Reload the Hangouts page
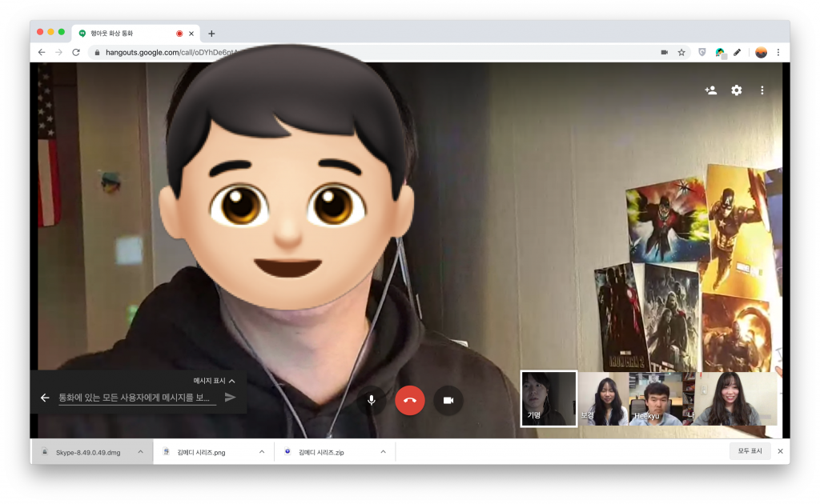Image resolution: width=820 pixels, height=504 pixels. point(76,52)
